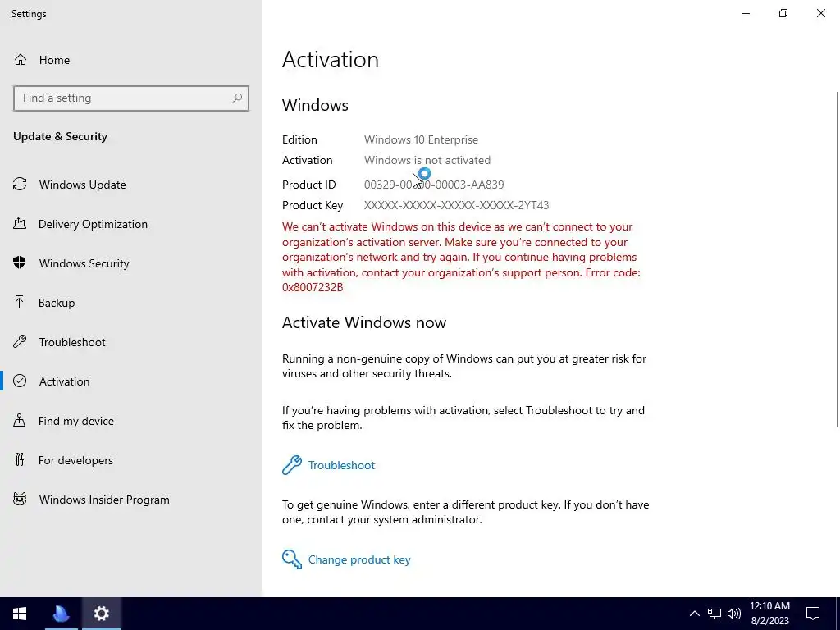Open the Windows Start menu
Viewport: 840px width, 630px height.
click(20, 614)
